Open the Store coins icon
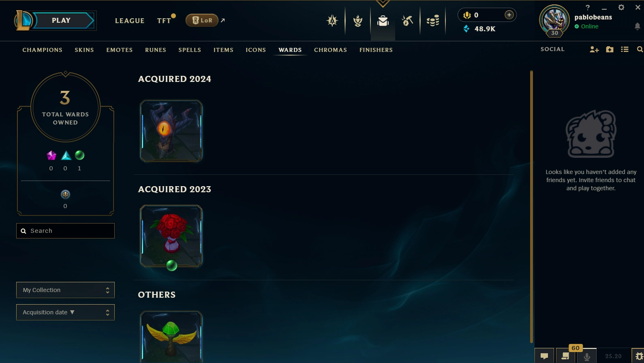Image resolution: width=644 pixels, height=363 pixels. (433, 21)
